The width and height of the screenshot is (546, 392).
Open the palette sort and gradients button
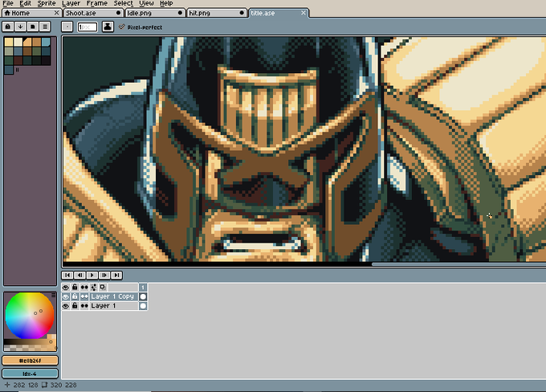tap(21, 27)
